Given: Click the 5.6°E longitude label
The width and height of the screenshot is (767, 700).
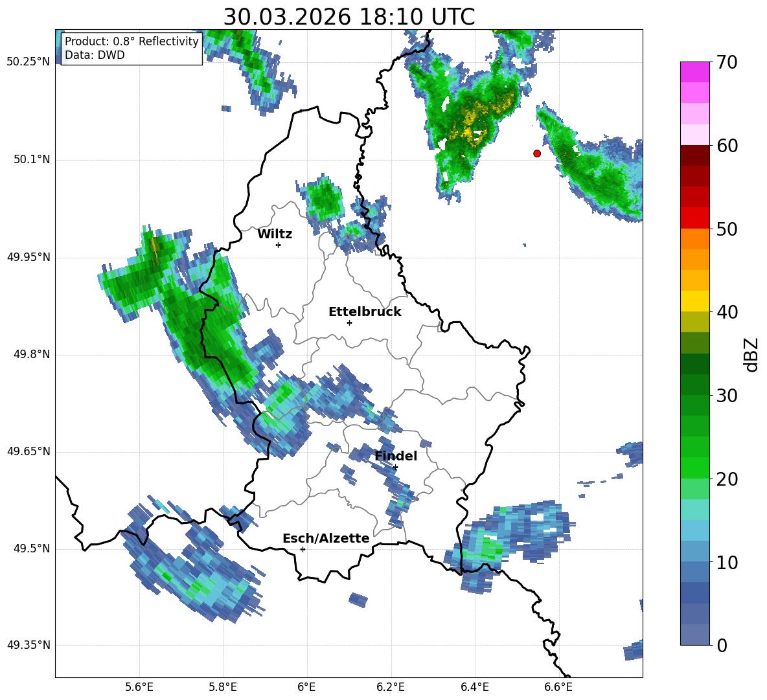Looking at the screenshot, I should click(139, 687).
